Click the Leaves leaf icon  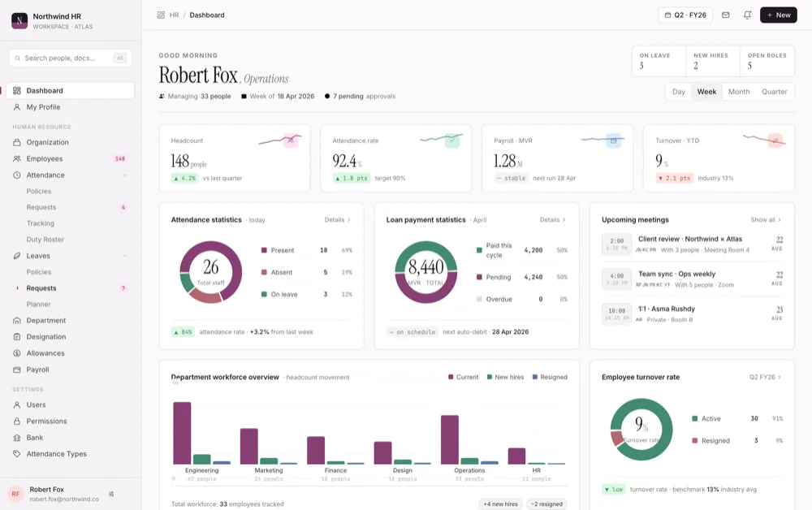click(17, 256)
